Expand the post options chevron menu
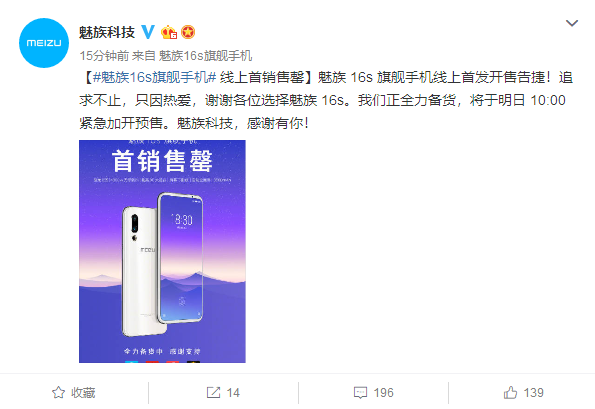 [572, 23]
